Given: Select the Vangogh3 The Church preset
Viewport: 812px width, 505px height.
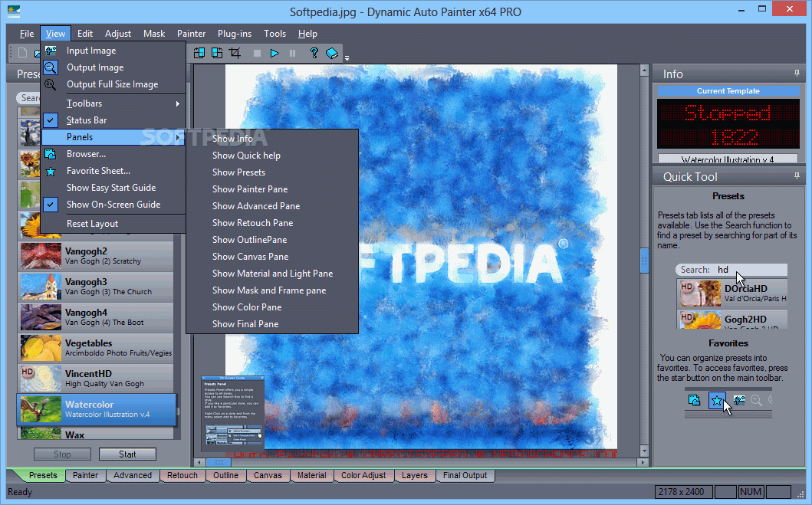Looking at the screenshot, I should [x=97, y=287].
